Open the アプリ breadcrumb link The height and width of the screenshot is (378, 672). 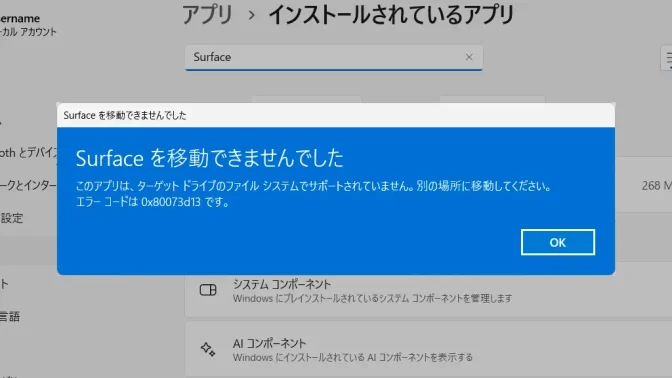click(207, 15)
